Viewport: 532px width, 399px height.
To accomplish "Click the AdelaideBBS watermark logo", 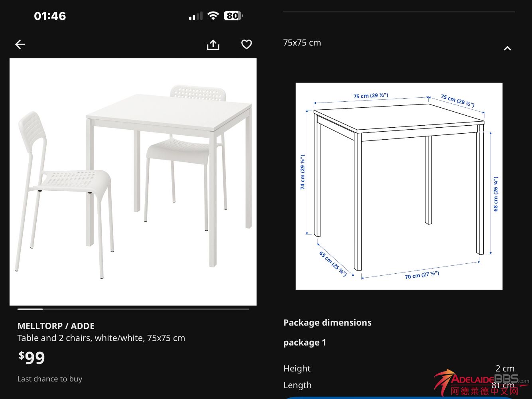I will coord(483,383).
